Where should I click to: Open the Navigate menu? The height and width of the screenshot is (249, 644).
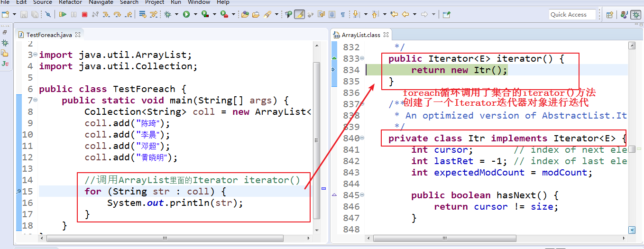pos(101,2)
